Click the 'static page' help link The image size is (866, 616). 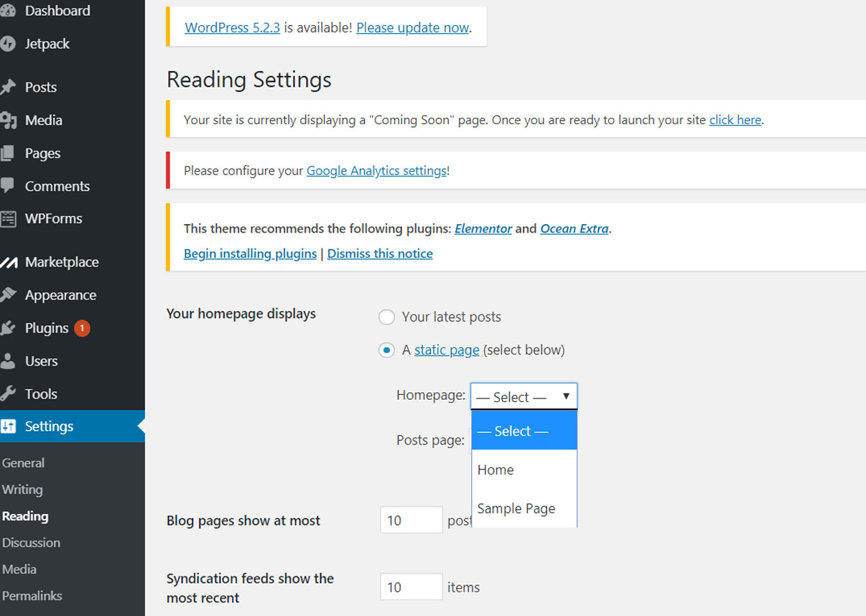[x=447, y=350]
